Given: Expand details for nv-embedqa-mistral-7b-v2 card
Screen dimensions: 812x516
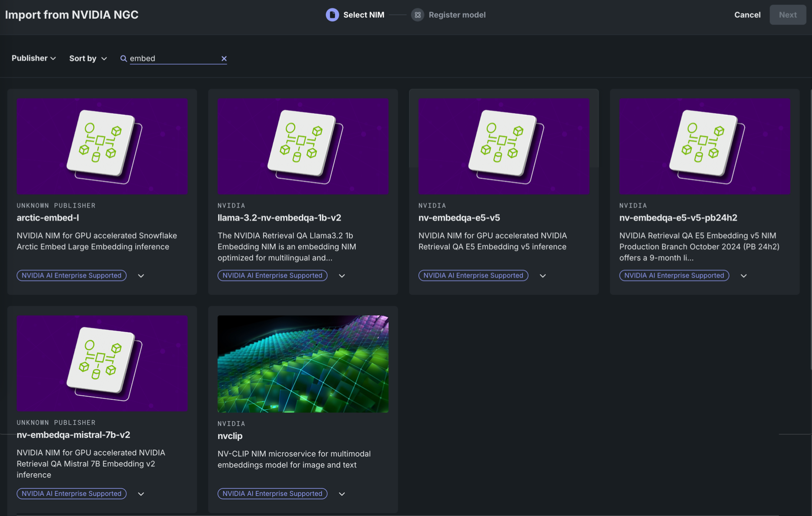Looking at the screenshot, I should [x=141, y=494].
